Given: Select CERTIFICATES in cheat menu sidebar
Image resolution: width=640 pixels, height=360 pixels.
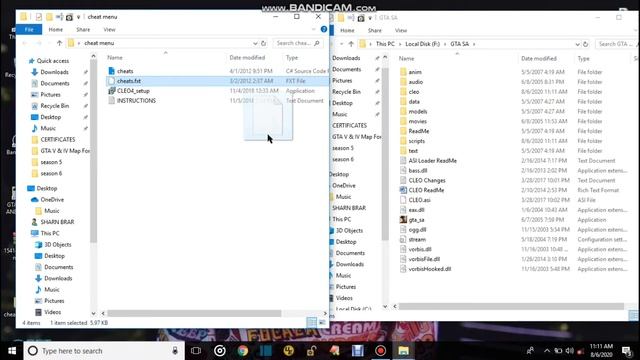Looking at the screenshot, I should (x=58, y=140).
